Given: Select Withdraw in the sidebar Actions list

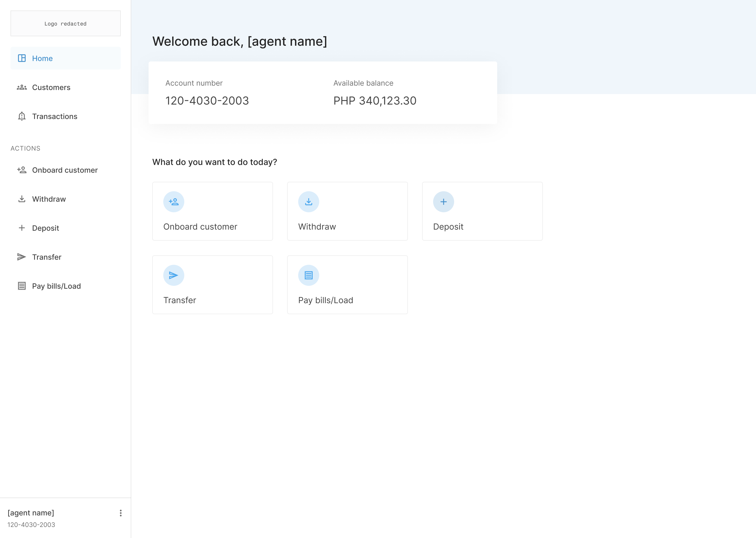Looking at the screenshot, I should point(49,199).
